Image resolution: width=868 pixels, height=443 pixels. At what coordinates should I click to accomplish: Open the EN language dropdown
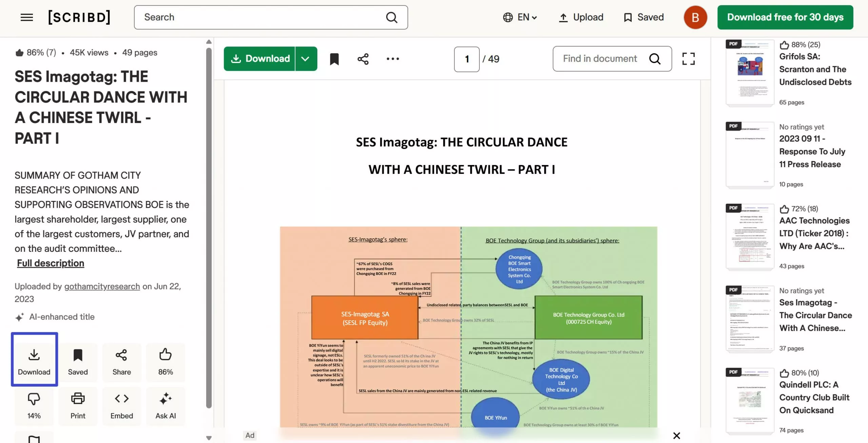(x=520, y=17)
